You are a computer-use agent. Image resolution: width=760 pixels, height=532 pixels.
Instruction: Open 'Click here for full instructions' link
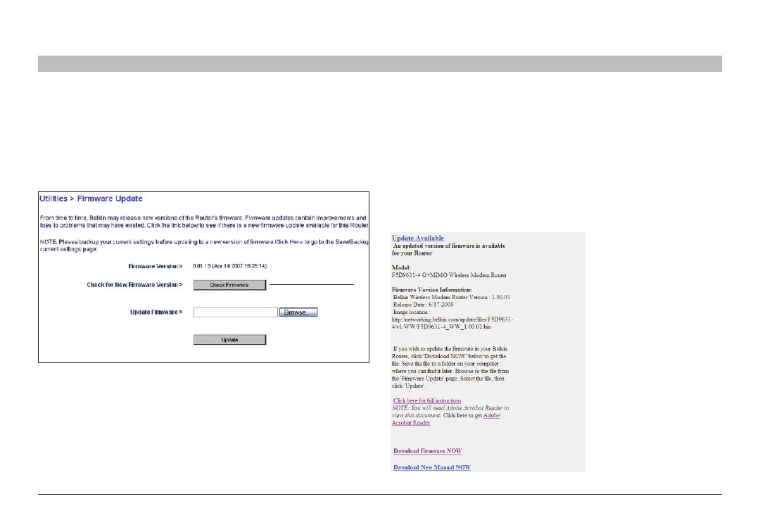[427, 400]
